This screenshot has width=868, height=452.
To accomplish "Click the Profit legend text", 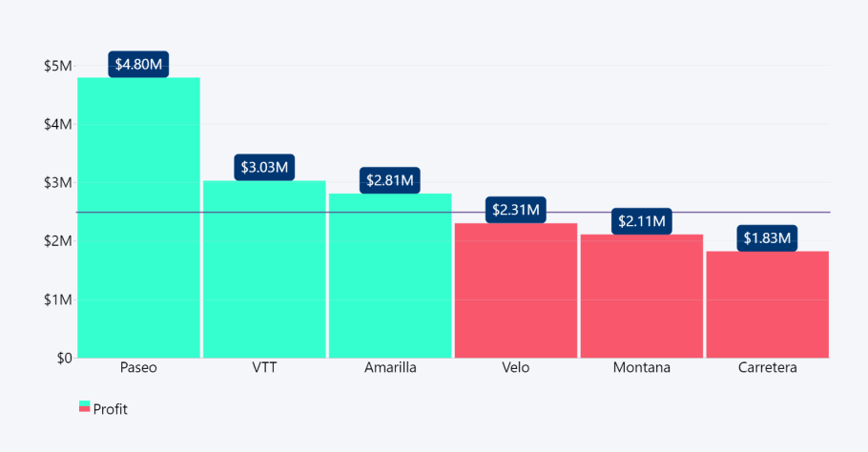I will point(110,409).
